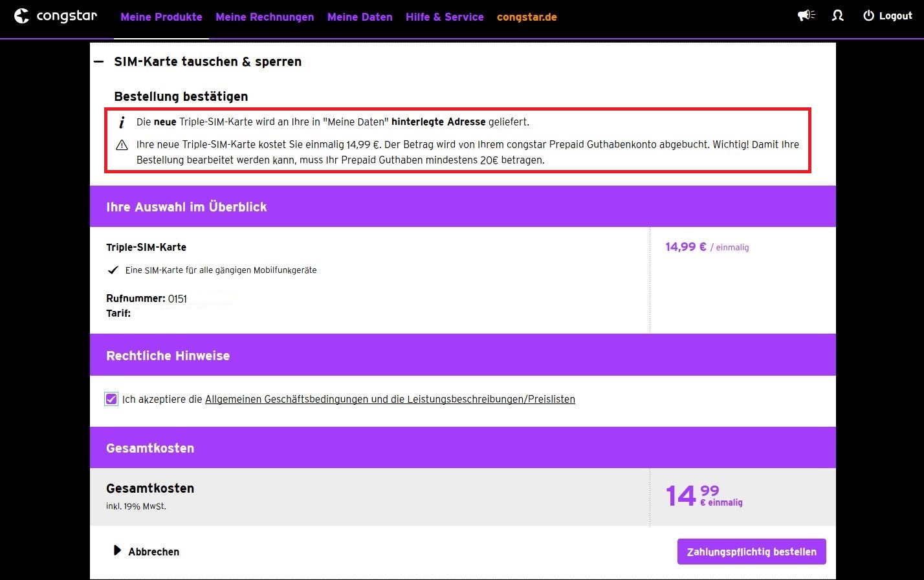Screen dimensions: 924x580
Task: Click the Logout power icon
Action: click(868, 16)
